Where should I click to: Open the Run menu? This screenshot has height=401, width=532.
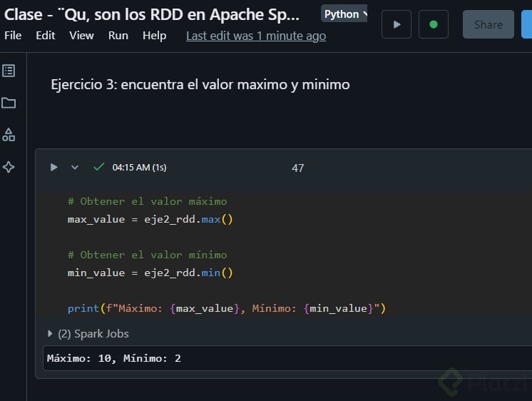118,36
